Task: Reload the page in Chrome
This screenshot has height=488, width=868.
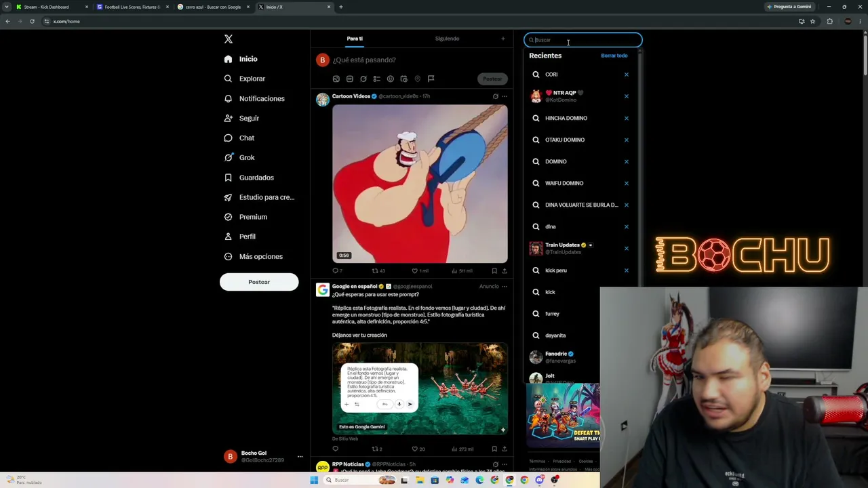Action: (32, 21)
